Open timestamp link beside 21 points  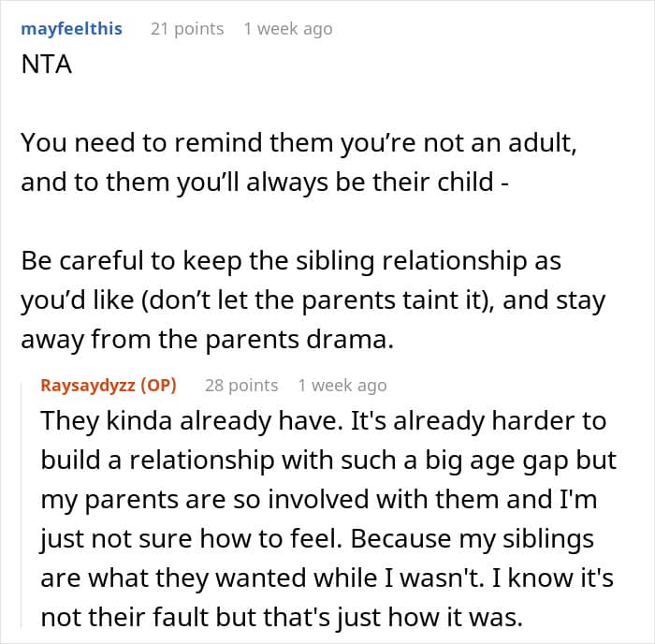287,29
